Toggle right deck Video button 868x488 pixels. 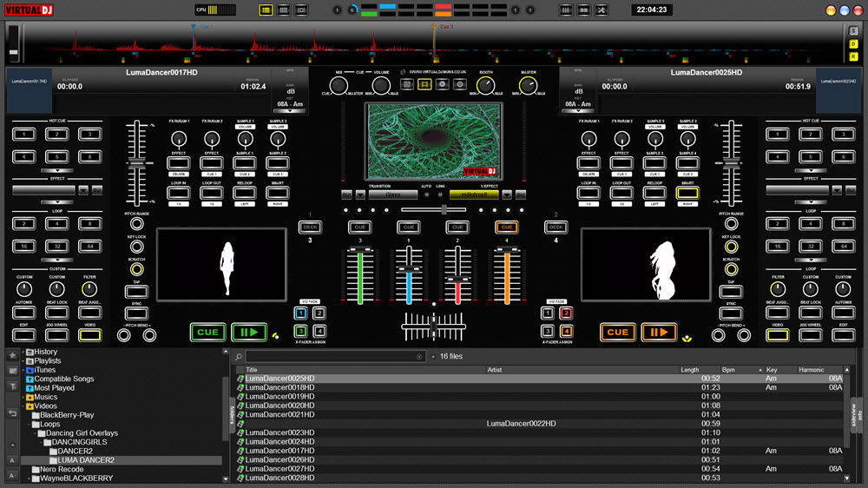pyautogui.click(x=777, y=335)
